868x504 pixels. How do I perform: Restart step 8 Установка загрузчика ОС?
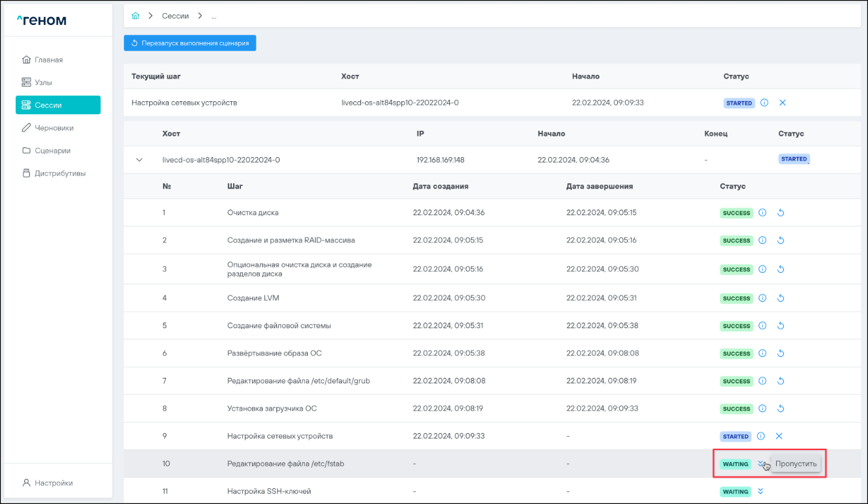click(781, 409)
